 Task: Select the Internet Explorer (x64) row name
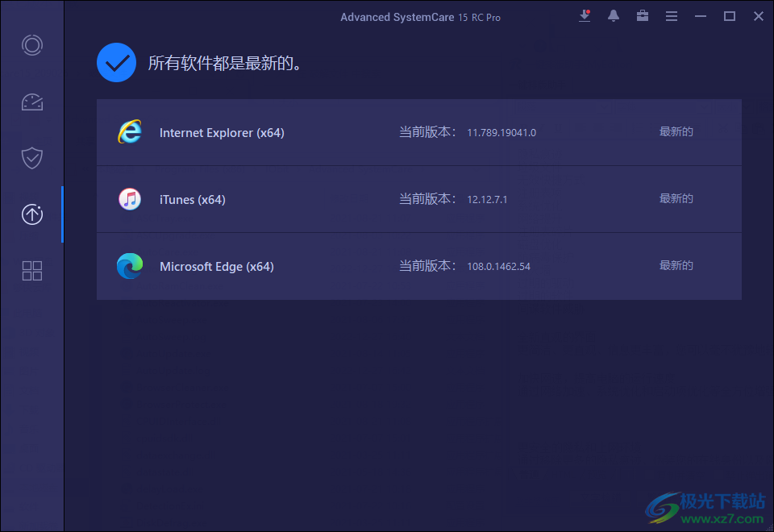point(222,133)
